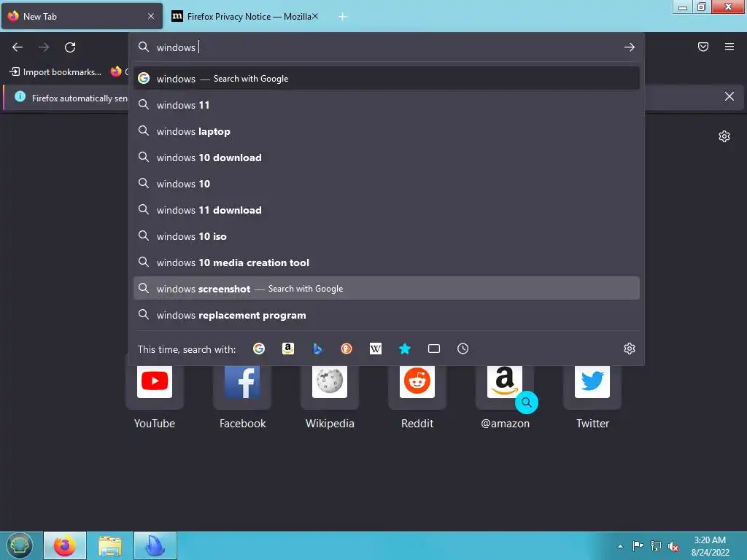Click the muted volume tray icon

673,546
